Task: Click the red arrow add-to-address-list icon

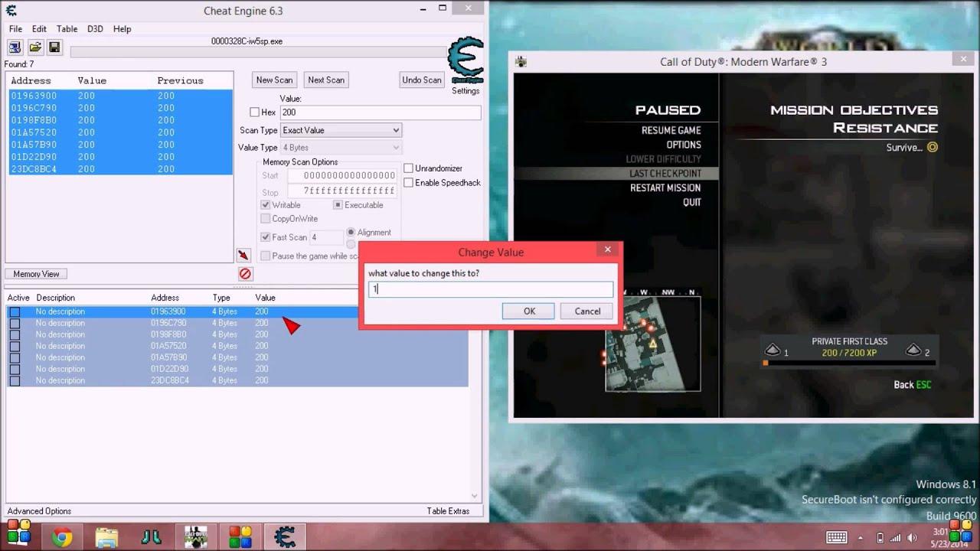Action: pyautogui.click(x=243, y=256)
